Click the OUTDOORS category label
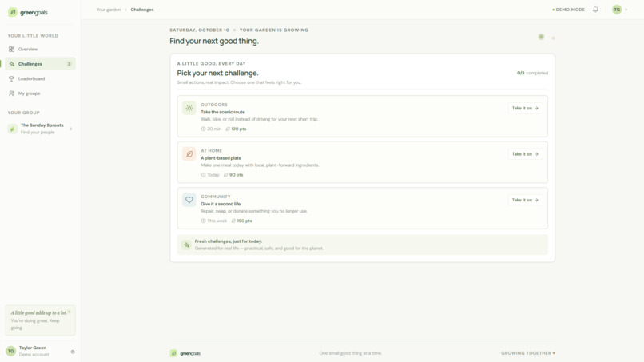644x362 pixels. (x=214, y=105)
